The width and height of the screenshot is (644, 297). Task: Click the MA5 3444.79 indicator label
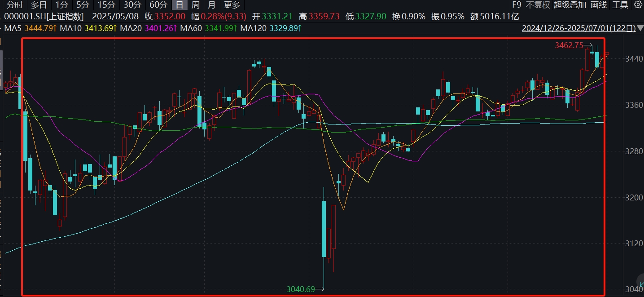click(30, 29)
